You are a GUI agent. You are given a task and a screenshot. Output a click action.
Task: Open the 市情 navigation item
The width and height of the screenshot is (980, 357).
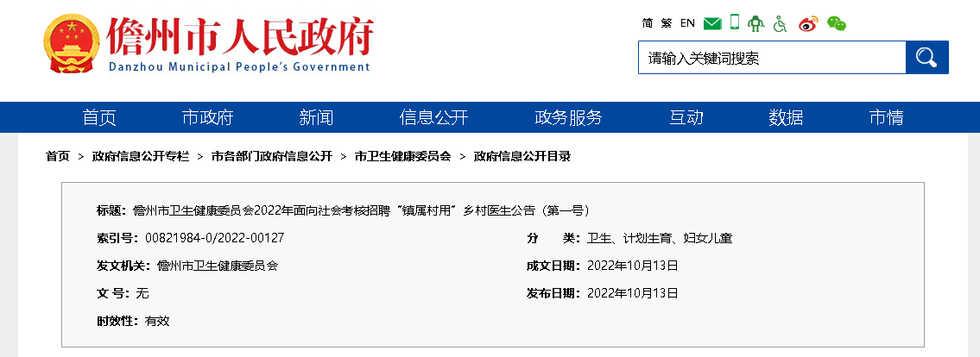pyautogui.click(x=886, y=117)
